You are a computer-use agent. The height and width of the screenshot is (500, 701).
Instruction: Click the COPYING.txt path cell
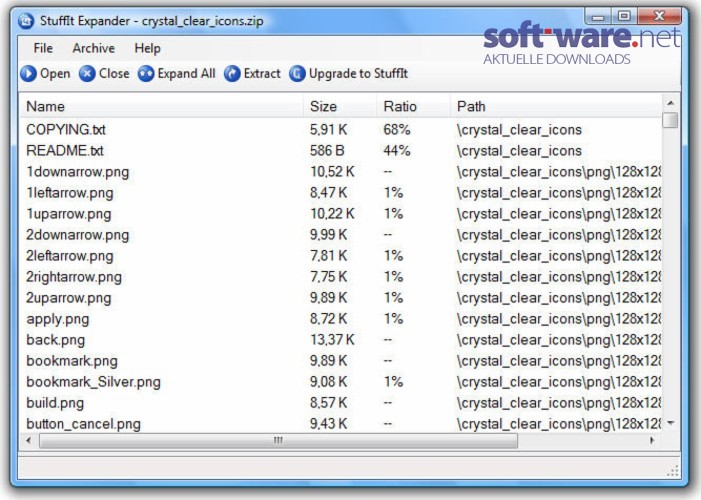tap(519, 130)
